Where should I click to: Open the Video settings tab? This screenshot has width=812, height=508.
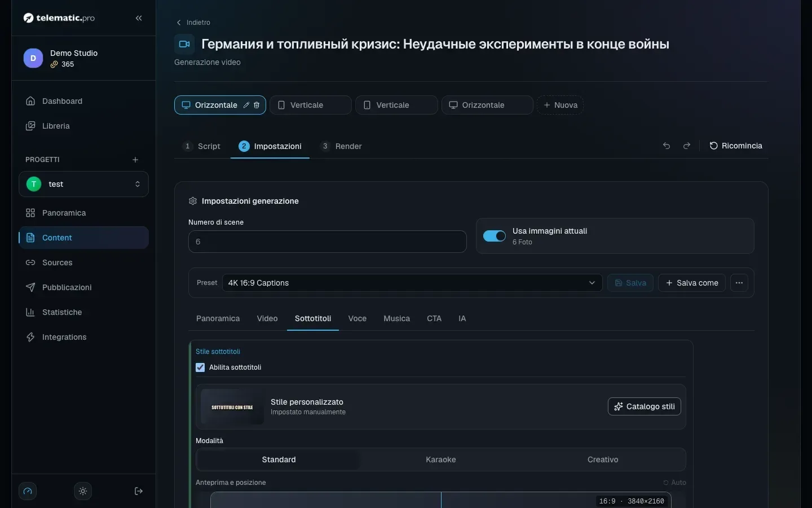(x=267, y=318)
